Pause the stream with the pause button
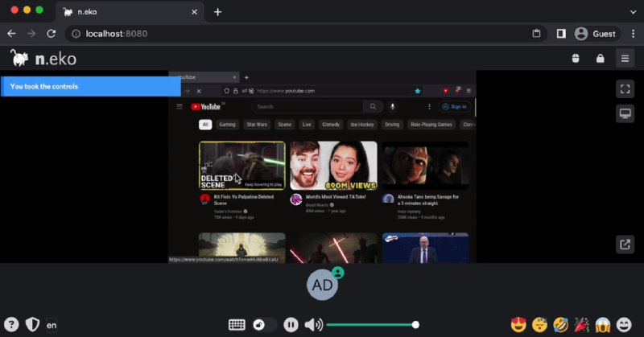Viewport: 644px width, 337px height. 291,325
